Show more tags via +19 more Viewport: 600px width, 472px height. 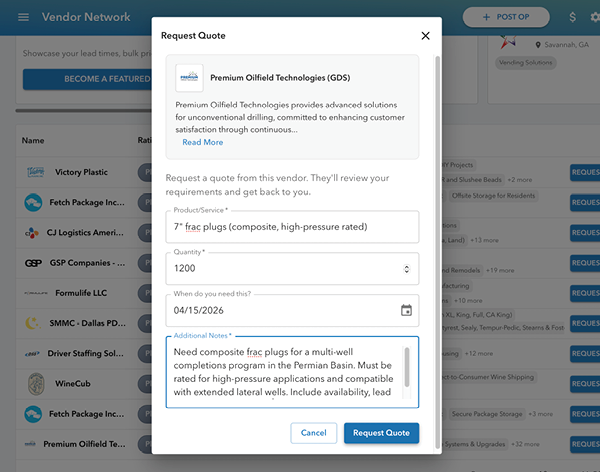500,270
